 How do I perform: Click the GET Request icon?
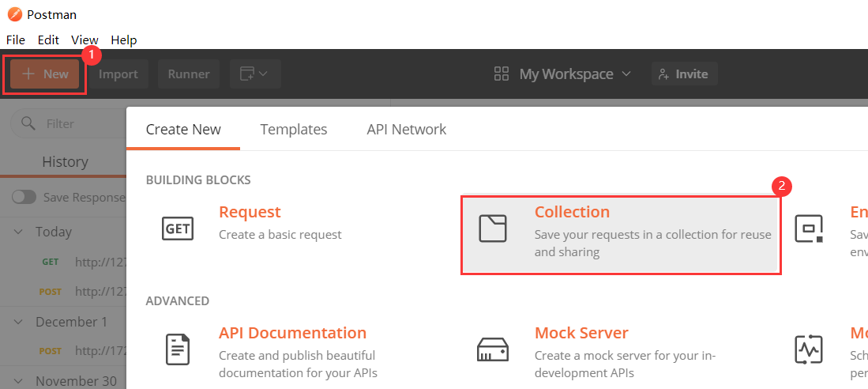178,228
